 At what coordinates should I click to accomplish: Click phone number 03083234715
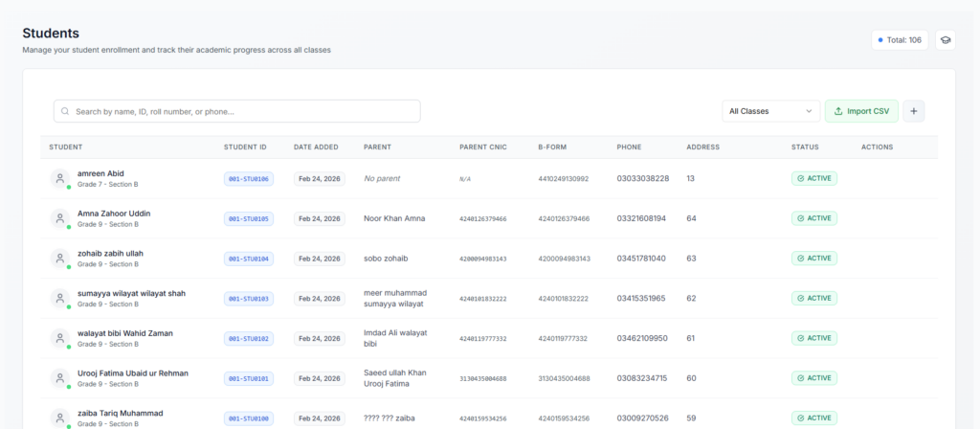tap(642, 378)
